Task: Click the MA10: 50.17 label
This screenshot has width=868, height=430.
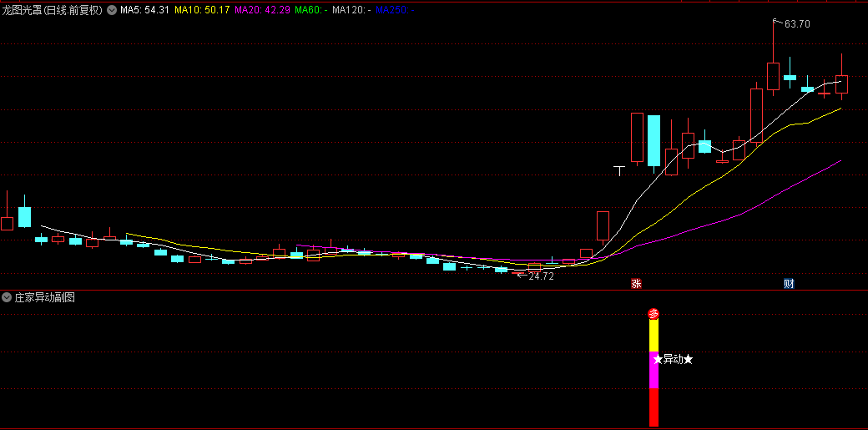Action: (x=202, y=10)
